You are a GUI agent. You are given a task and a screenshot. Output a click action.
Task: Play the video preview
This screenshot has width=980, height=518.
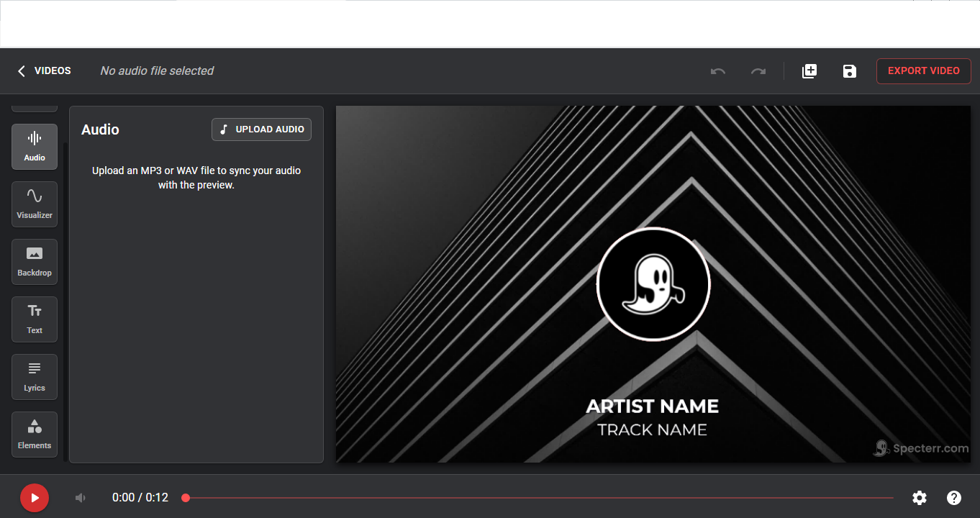(35, 498)
